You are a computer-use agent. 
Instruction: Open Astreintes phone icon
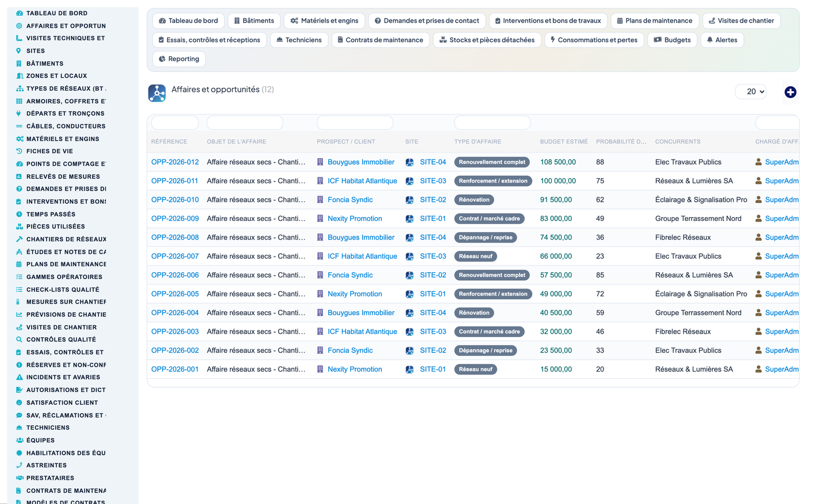[19, 465]
